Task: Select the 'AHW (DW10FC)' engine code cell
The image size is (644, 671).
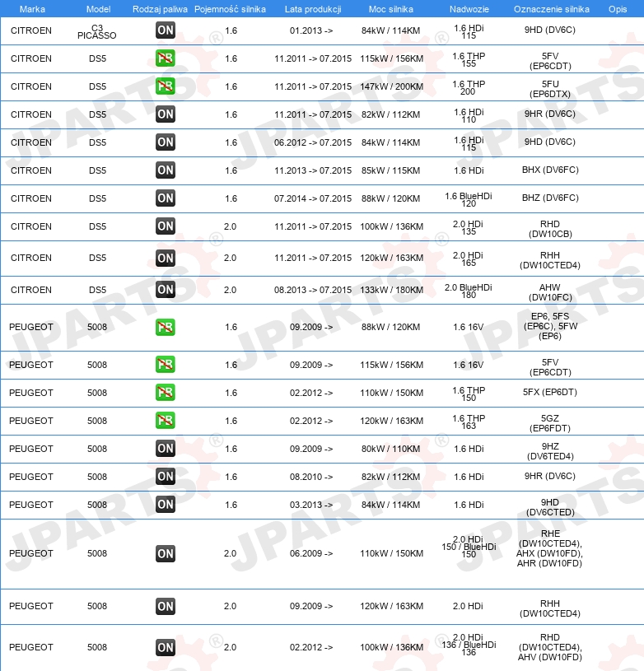Action: coord(550,292)
